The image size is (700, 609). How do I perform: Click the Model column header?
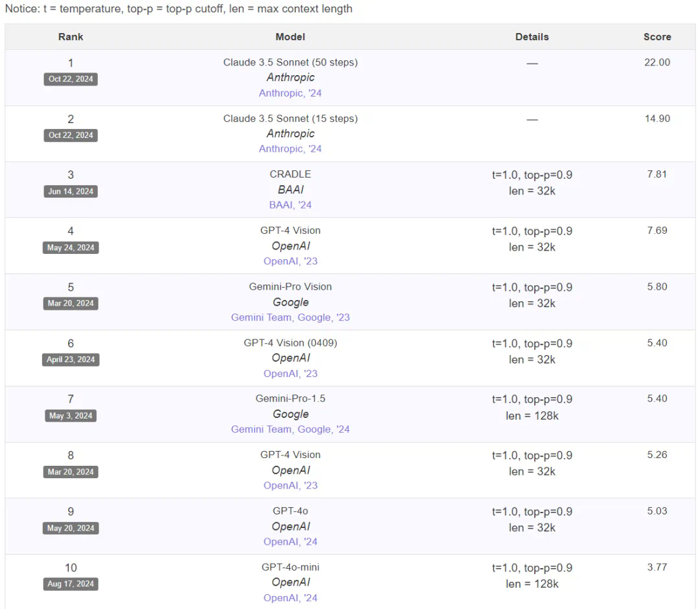[290, 37]
